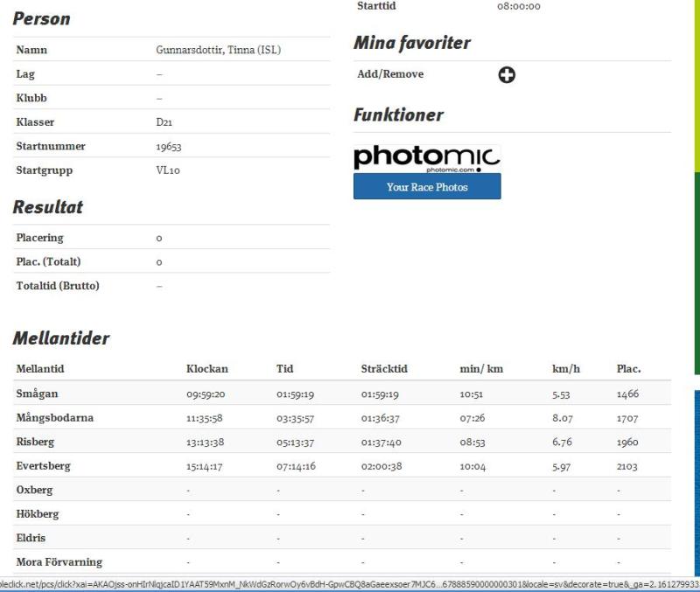This screenshot has height=592, width=700.
Task: Select Evertsberg Sträcktid 02:00:38
Action: coord(381,466)
